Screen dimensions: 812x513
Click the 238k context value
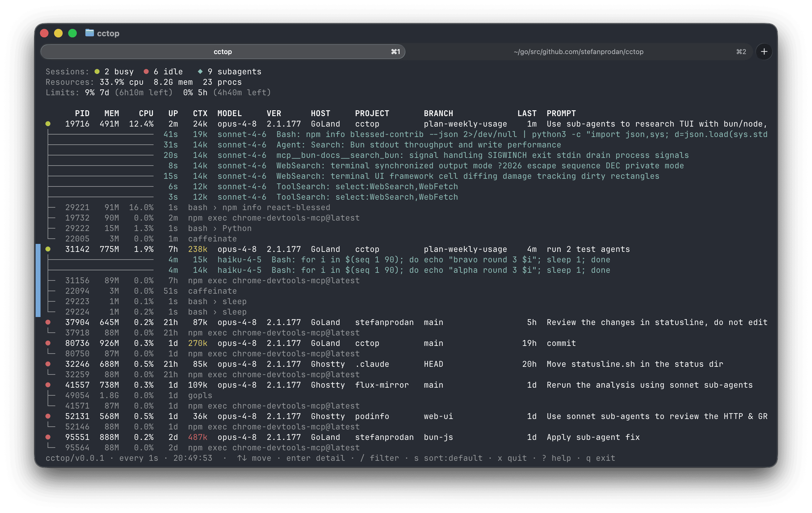(x=197, y=249)
